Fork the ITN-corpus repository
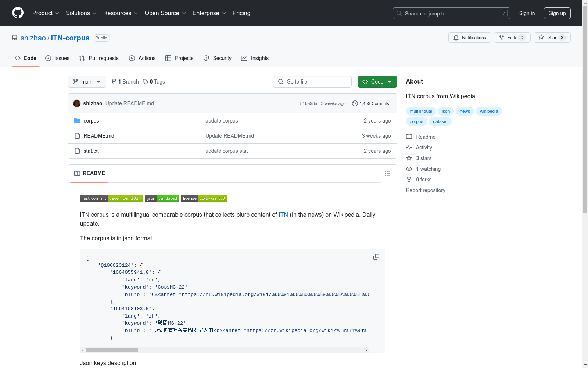This screenshot has width=588, height=368. point(512,38)
